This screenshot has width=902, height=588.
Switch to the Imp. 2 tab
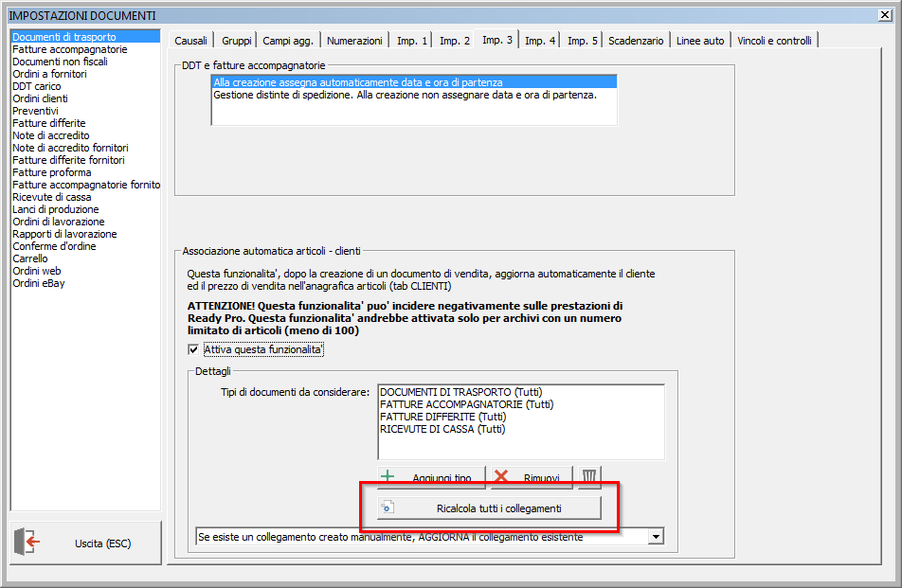pyautogui.click(x=455, y=41)
